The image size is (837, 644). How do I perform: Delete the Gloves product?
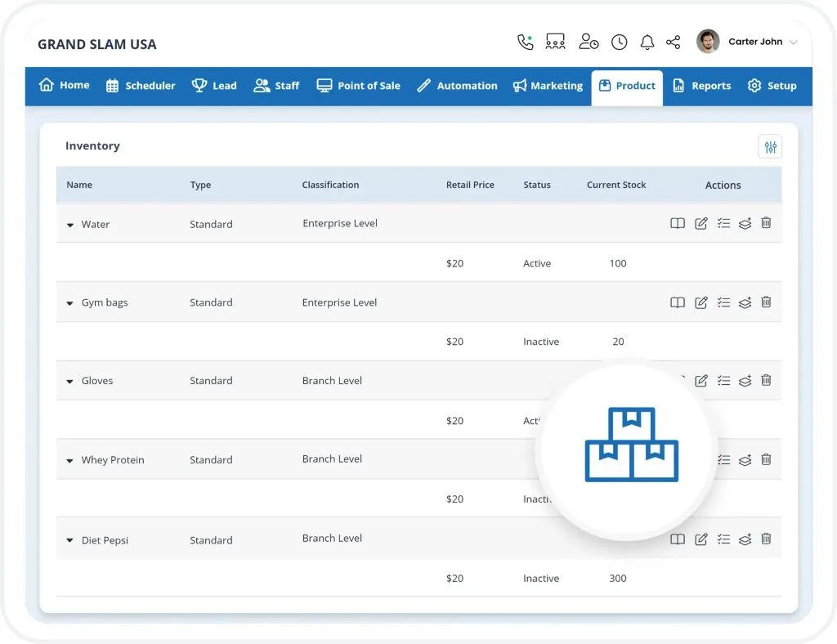[766, 380]
